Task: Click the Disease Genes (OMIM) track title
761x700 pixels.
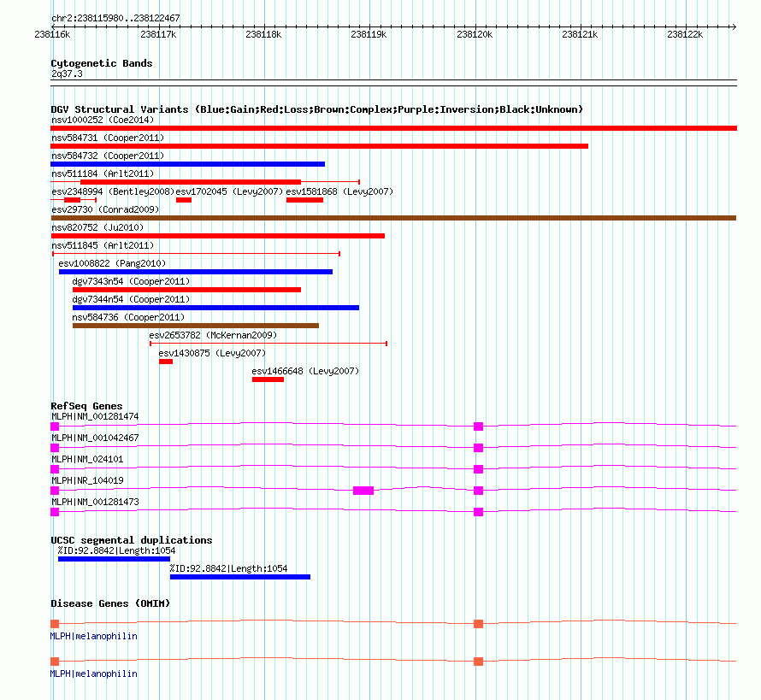Action: (x=110, y=603)
